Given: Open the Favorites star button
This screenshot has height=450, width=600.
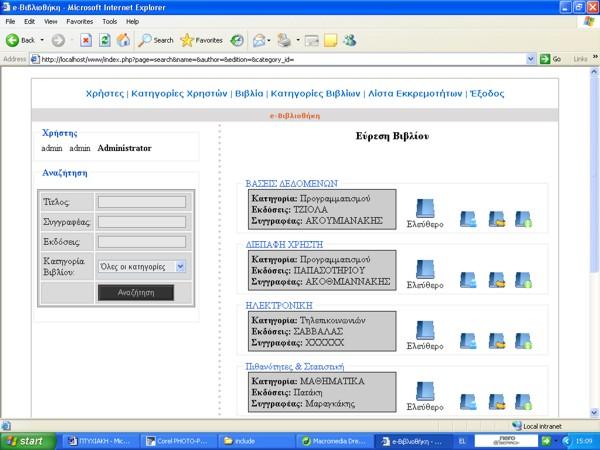Looking at the screenshot, I should 202,40.
